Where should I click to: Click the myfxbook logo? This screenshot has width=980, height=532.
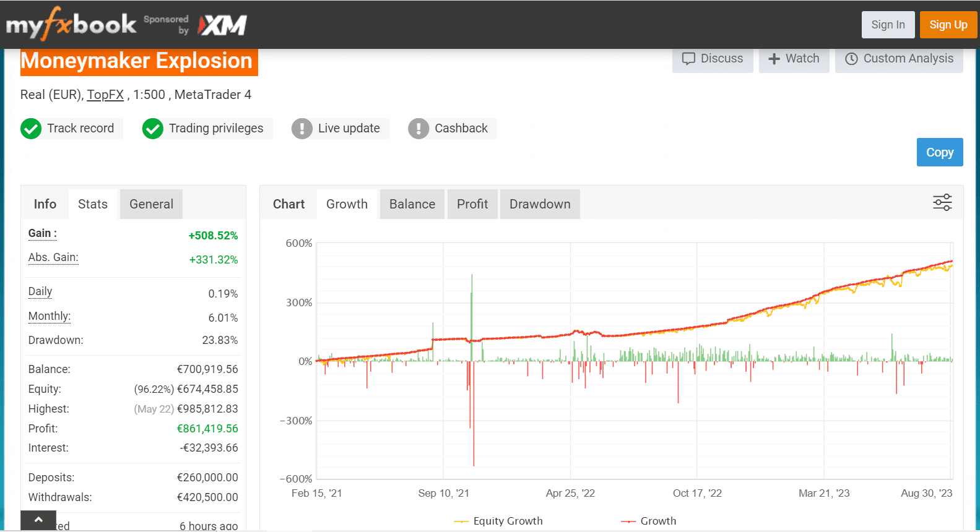click(71, 25)
